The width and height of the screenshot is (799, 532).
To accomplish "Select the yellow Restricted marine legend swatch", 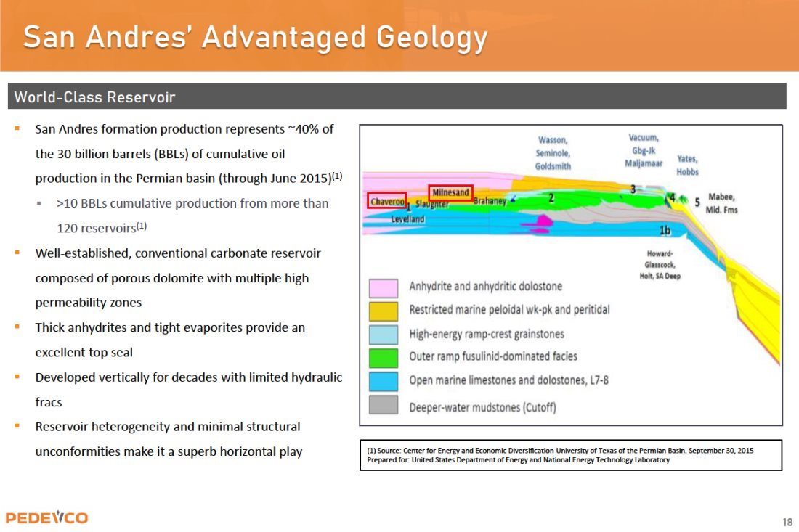I will 384,311.
